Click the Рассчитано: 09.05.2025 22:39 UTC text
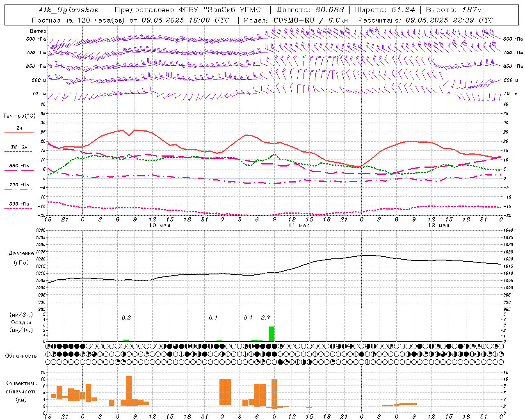 click(426, 20)
